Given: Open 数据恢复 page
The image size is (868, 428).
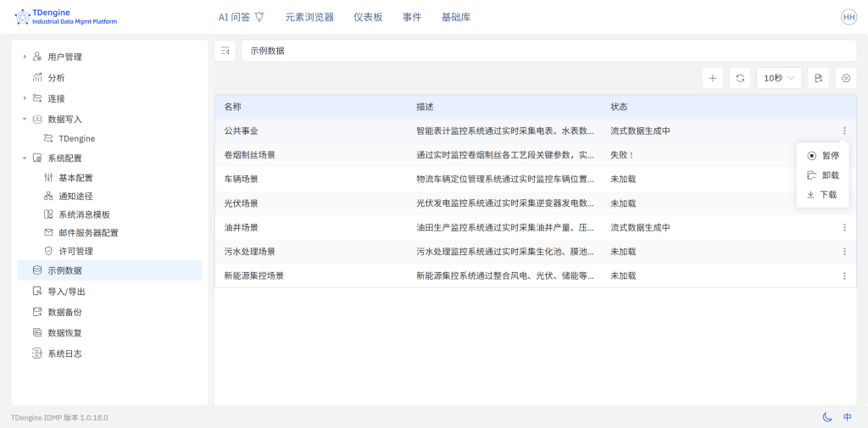Looking at the screenshot, I should tap(64, 333).
